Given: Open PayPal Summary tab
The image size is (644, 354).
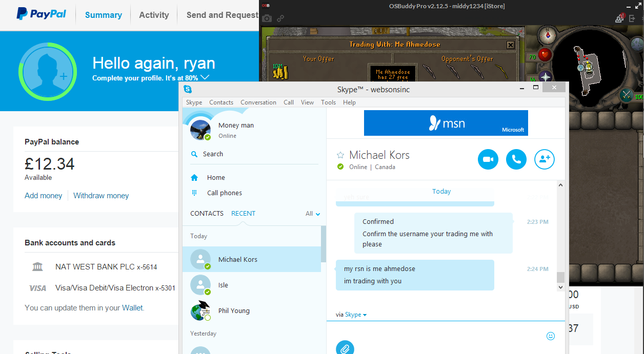Looking at the screenshot, I should (104, 15).
